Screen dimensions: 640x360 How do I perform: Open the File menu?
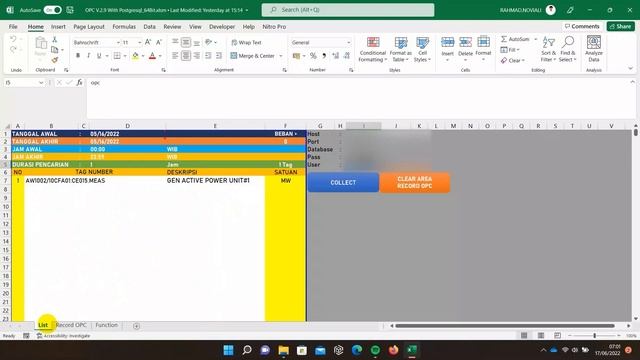click(13, 27)
